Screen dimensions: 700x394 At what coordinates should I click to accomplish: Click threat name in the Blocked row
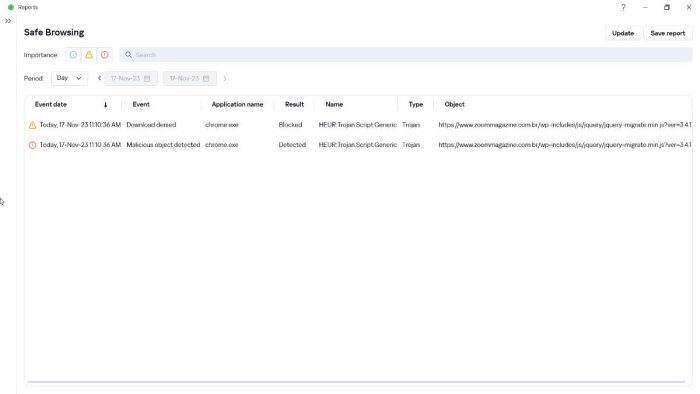click(x=358, y=125)
